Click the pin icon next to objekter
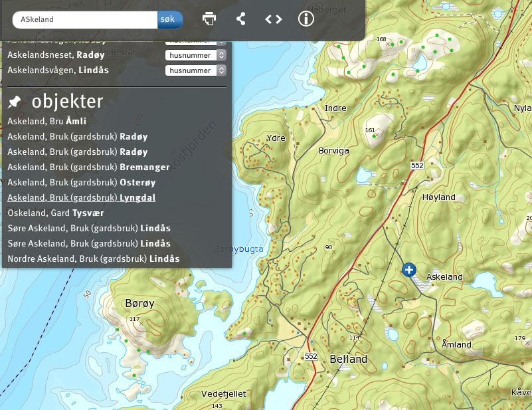This screenshot has height=410, width=532. point(14,102)
